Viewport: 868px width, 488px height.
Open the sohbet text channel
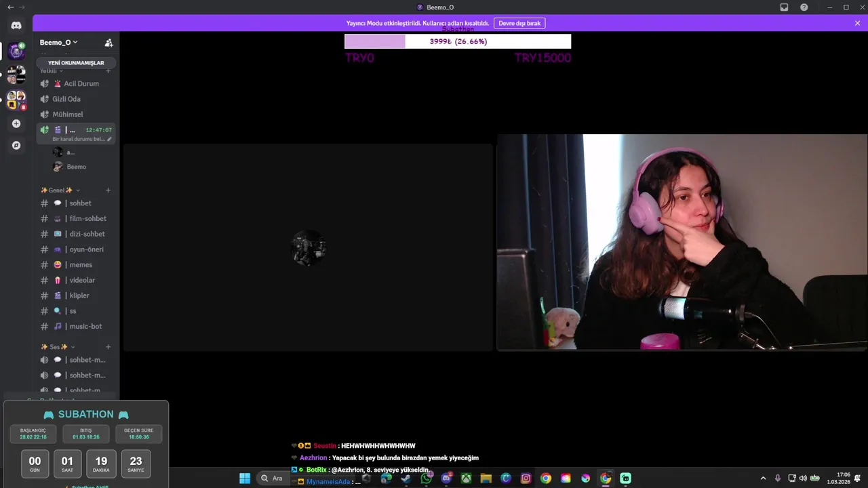(75, 203)
